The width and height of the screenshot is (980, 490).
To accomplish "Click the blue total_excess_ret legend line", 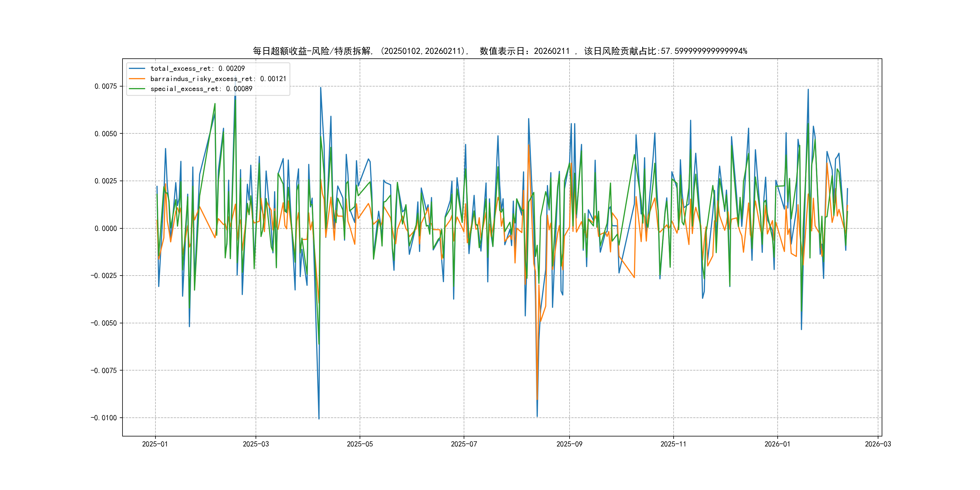I will [x=137, y=68].
